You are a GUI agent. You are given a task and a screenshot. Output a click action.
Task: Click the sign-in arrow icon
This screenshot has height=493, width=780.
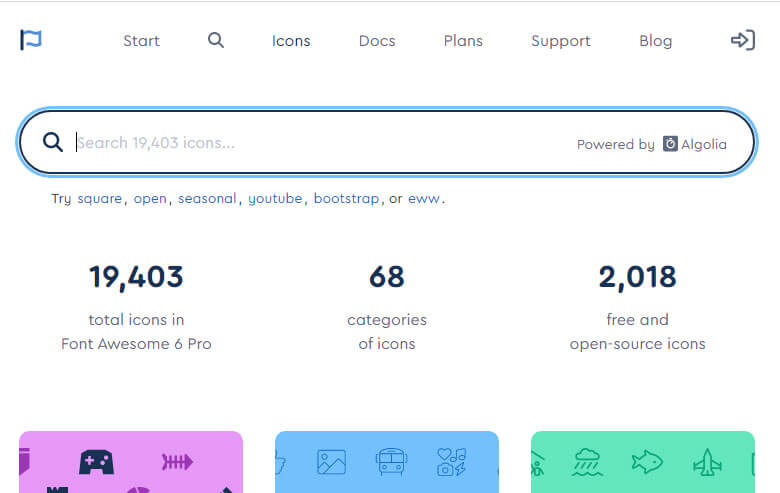pos(742,41)
